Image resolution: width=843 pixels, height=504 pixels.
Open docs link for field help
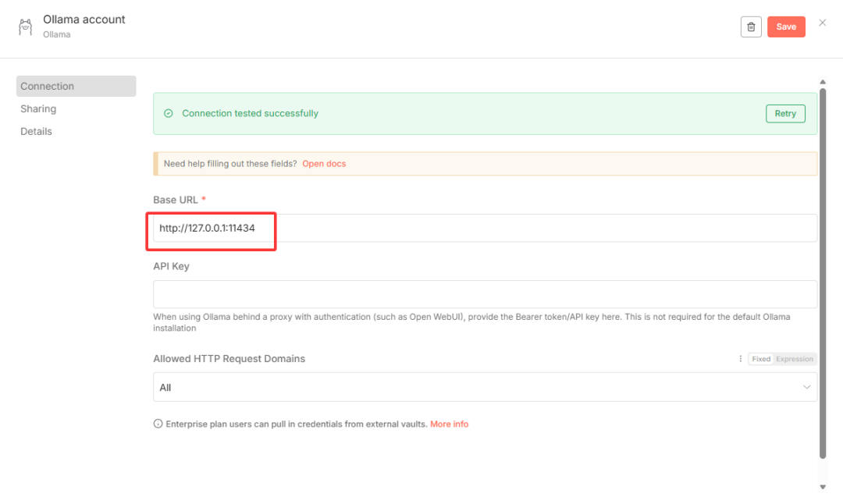324,164
